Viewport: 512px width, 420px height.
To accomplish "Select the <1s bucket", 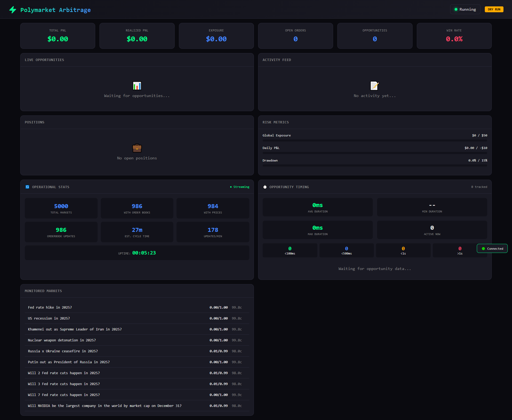I will coord(403,251).
